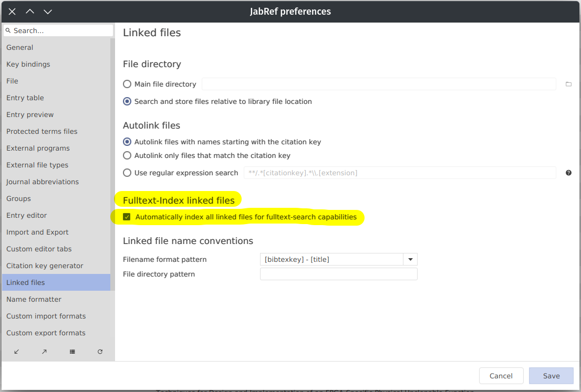Click title bar up chevron icon
Image resolution: width=581 pixels, height=392 pixels.
pyautogui.click(x=30, y=12)
